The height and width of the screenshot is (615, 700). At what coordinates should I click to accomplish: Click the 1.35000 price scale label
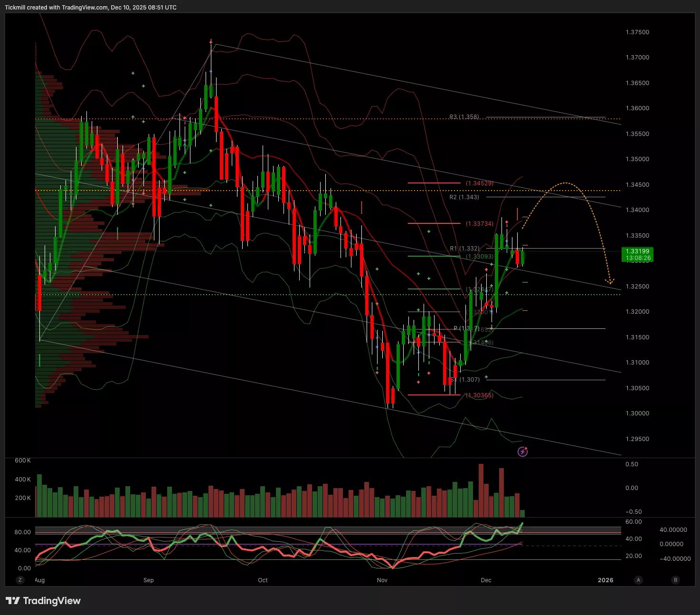coord(637,159)
